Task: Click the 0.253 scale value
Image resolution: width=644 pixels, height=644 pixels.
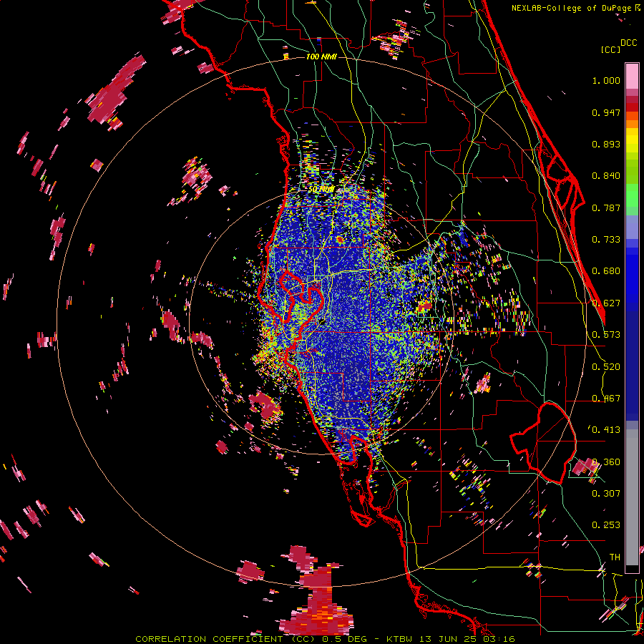Action: click(x=606, y=525)
